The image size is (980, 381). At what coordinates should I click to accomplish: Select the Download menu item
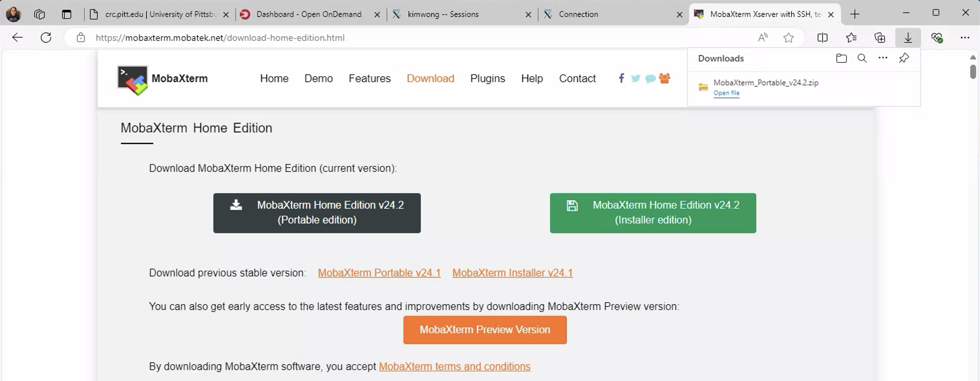pyautogui.click(x=430, y=78)
